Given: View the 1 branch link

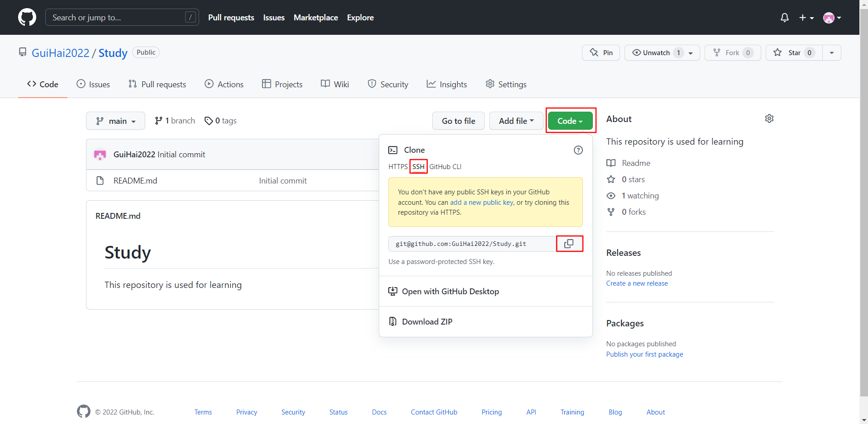Looking at the screenshot, I should coord(175,121).
